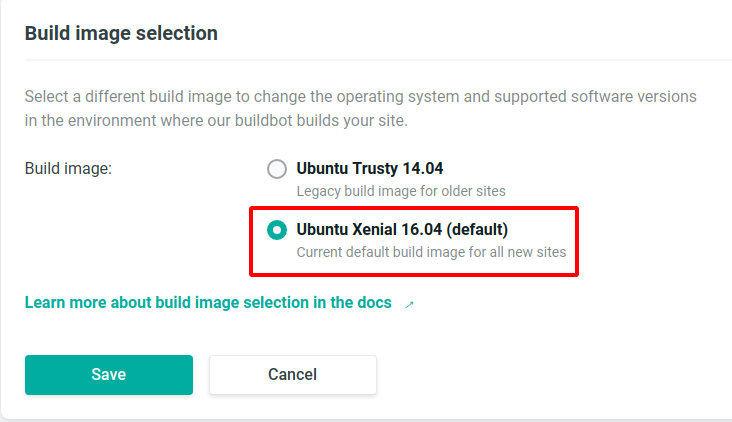This screenshot has height=422, width=732.
Task: Save the build image selection
Action: pos(109,375)
